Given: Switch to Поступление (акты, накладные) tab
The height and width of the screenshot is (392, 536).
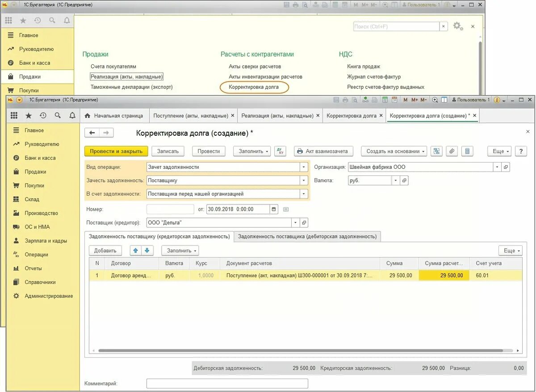Looking at the screenshot, I should point(191,116).
